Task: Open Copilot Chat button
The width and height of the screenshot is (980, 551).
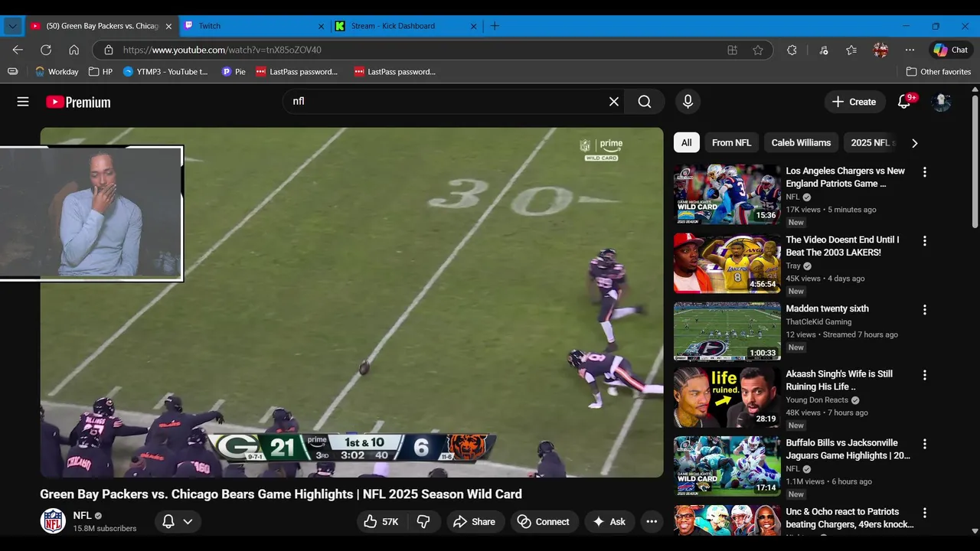Action: click(951, 50)
